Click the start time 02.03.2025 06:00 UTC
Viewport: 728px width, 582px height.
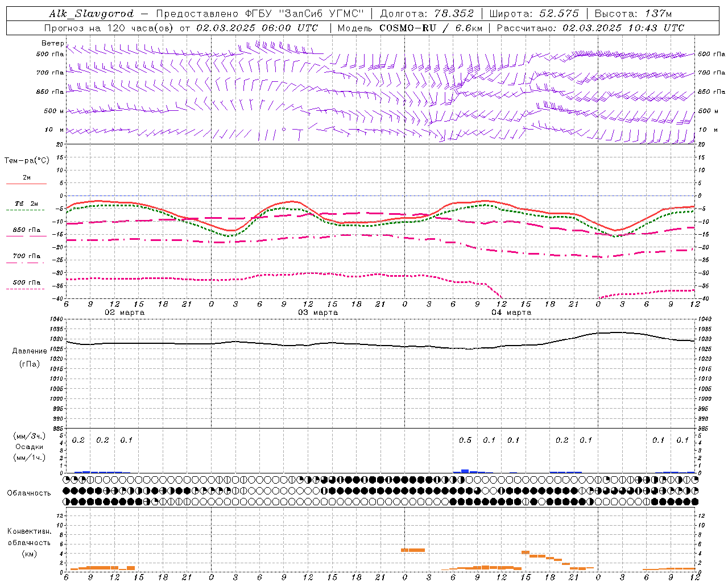[257, 28]
